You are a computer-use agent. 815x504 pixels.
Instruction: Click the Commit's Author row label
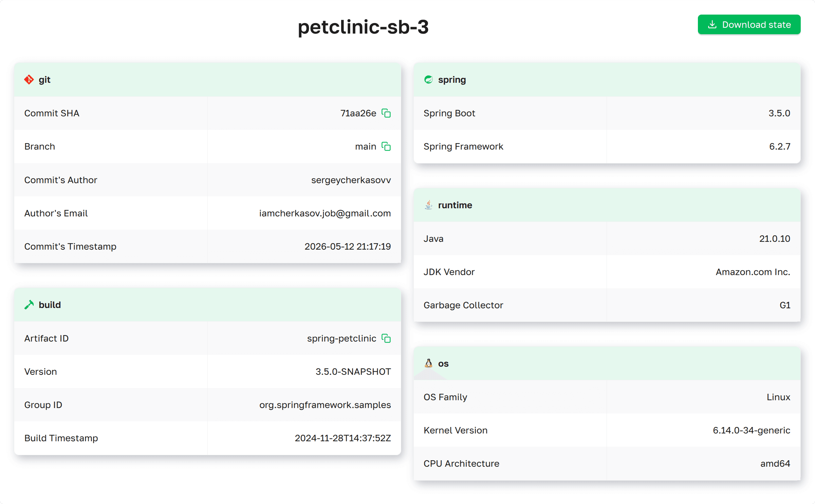(x=61, y=180)
